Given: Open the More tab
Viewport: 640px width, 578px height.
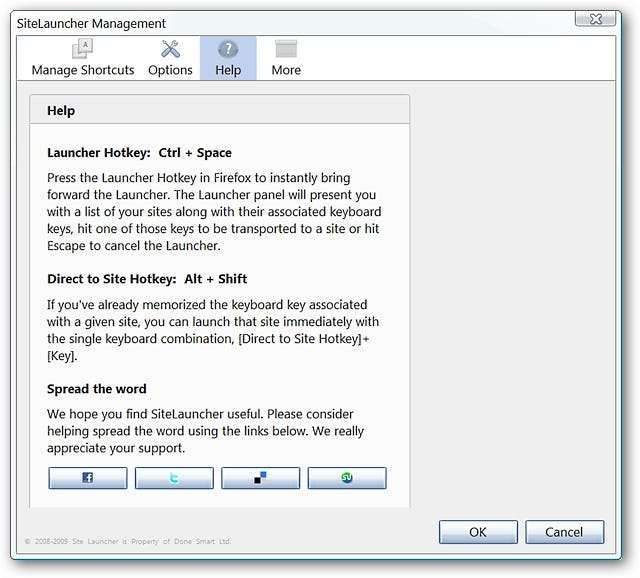Looking at the screenshot, I should pyautogui.click(x=286, y=58).
